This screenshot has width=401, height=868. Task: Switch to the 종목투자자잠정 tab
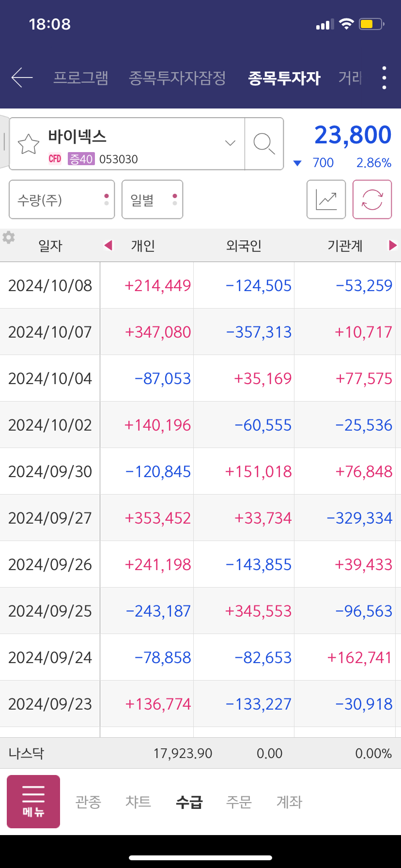177,77
